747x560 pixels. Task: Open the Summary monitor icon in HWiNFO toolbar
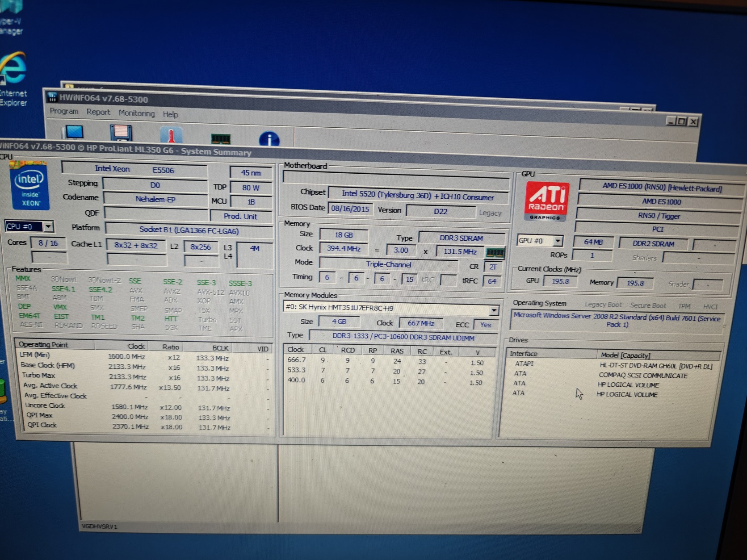pyautogui.click(x=74, y=133)
